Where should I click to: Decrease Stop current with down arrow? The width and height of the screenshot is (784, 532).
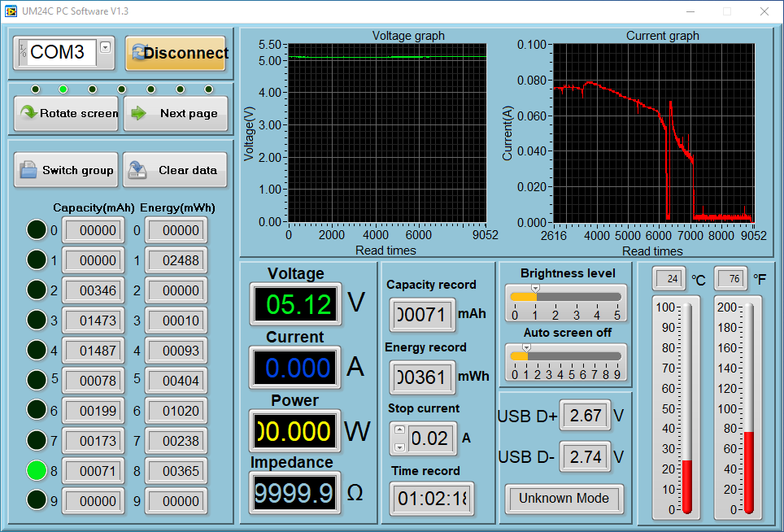pos(399,447)
